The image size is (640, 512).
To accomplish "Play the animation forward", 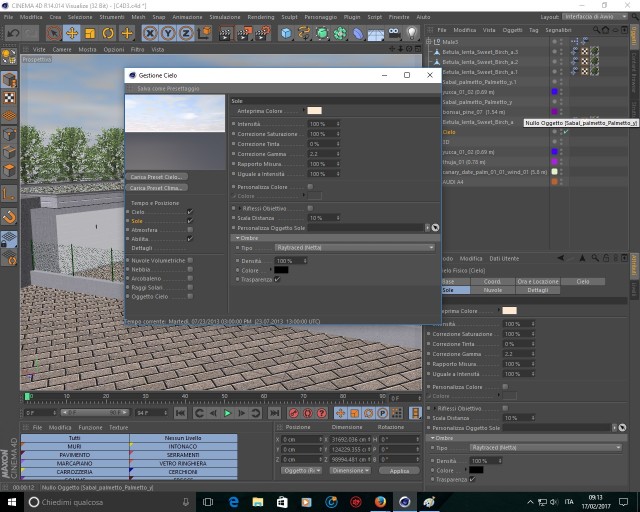I will [227, 413].
